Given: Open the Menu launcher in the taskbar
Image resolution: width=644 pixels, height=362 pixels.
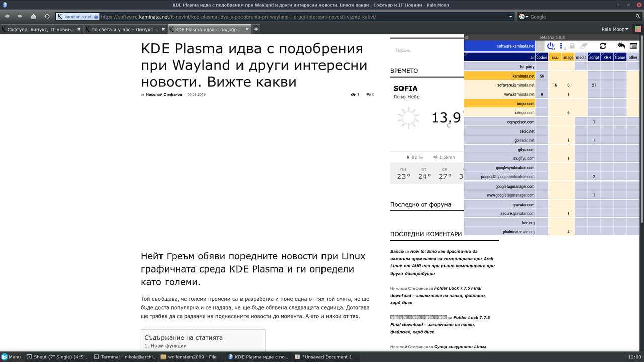Looking at the screenshot, I should (x=11, y=357).
